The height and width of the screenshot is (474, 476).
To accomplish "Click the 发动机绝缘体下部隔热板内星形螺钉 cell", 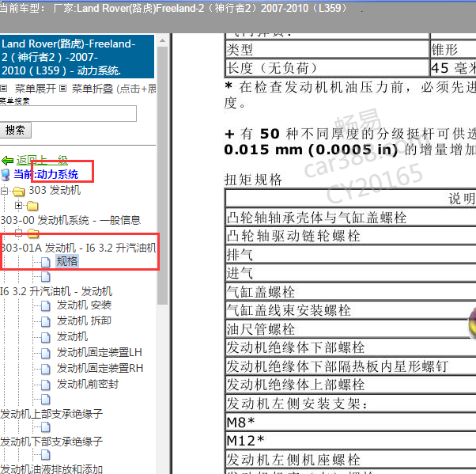I will (350, 366).
